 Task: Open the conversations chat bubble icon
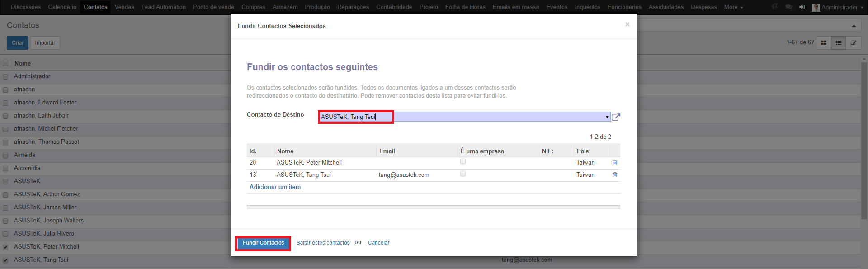pyautogui.click(x=789, y=7)
